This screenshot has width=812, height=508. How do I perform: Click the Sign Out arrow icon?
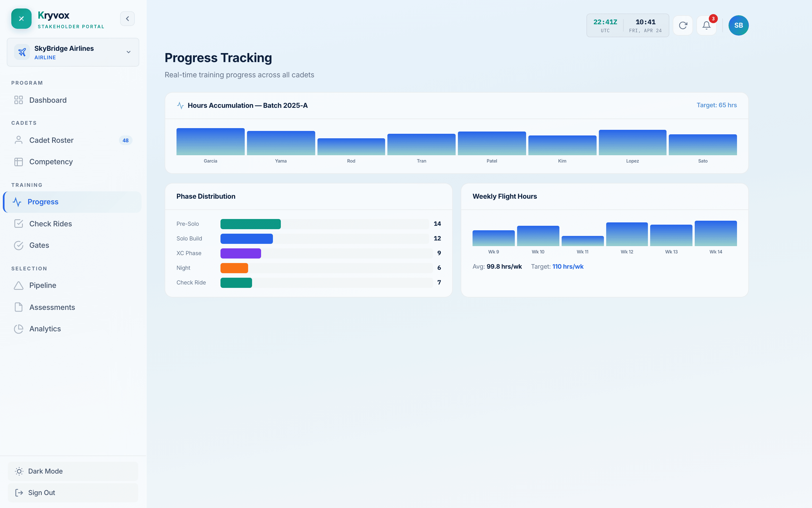[x=19, y=492]
